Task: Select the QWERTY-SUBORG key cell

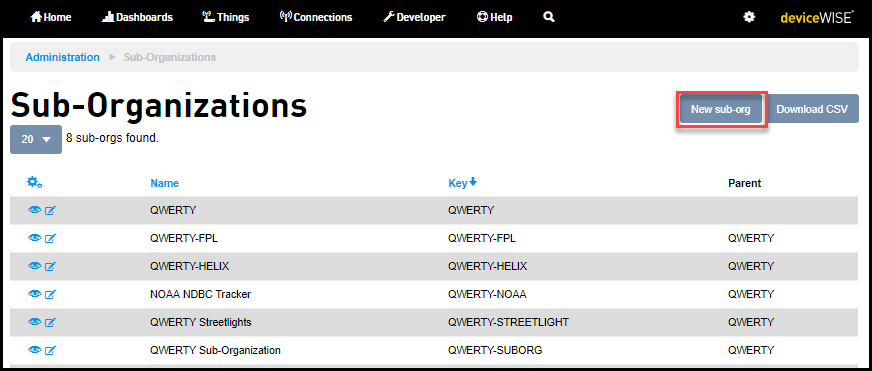Action: (x=495, y=350)
